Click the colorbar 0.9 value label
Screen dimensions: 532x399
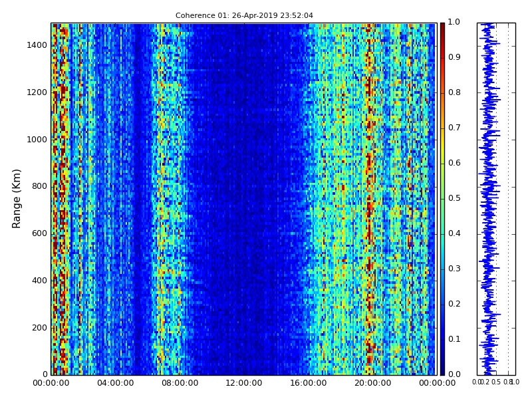coord(454,57)
